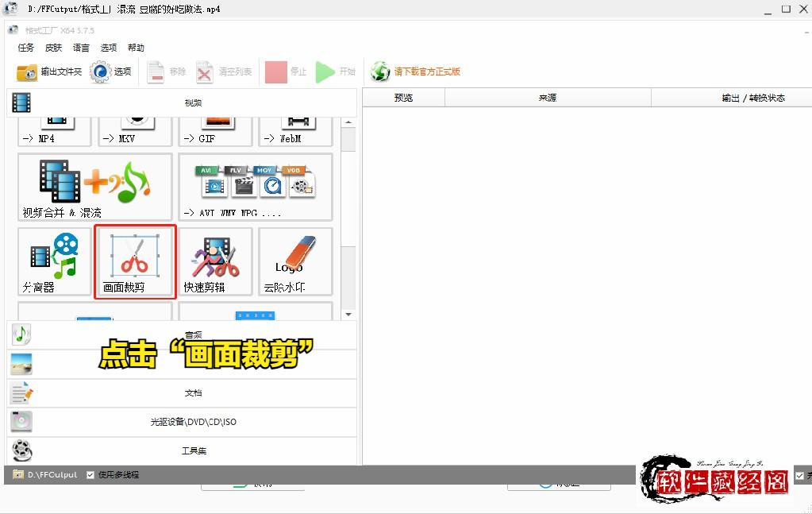The width and height of the screenshot is (812, 514).
Task: Open the 快速剪辑 quick edit tool
Action: (x=215, y=262)
